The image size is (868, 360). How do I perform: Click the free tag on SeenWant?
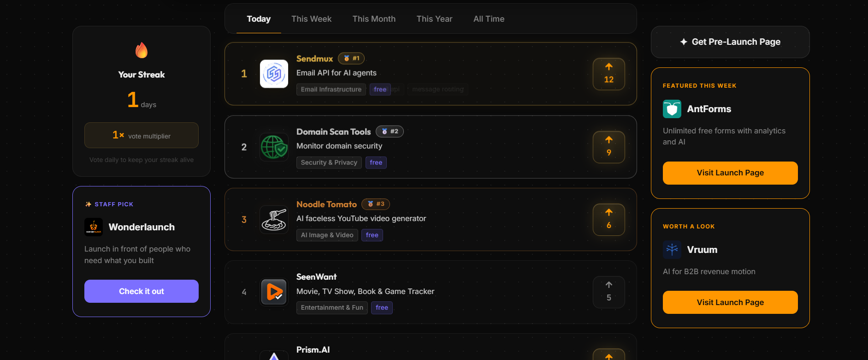coord(382,308)
